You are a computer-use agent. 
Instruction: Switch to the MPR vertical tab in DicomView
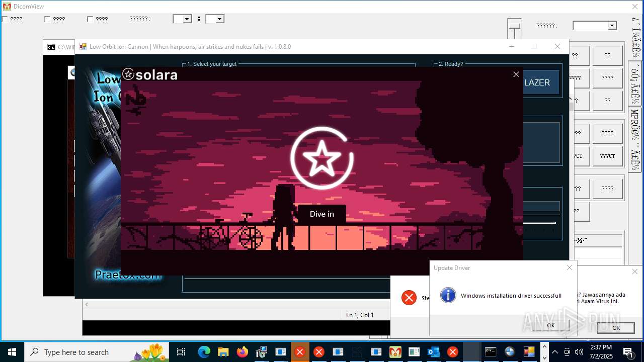[635, 139]
